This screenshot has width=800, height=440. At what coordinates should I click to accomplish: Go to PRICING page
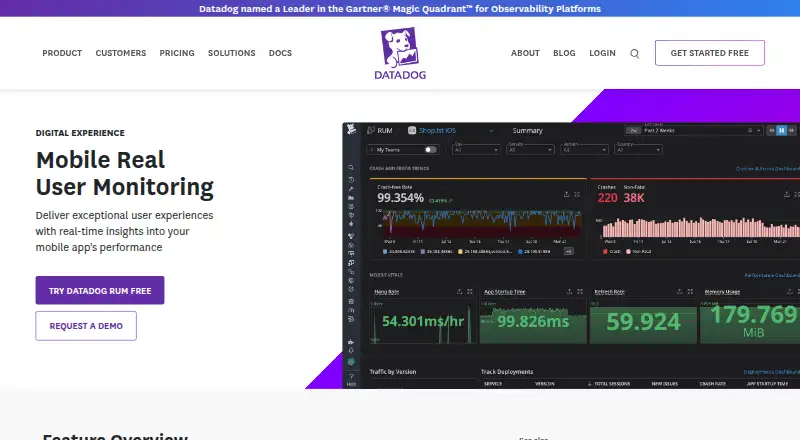click(x=177, y=53)
